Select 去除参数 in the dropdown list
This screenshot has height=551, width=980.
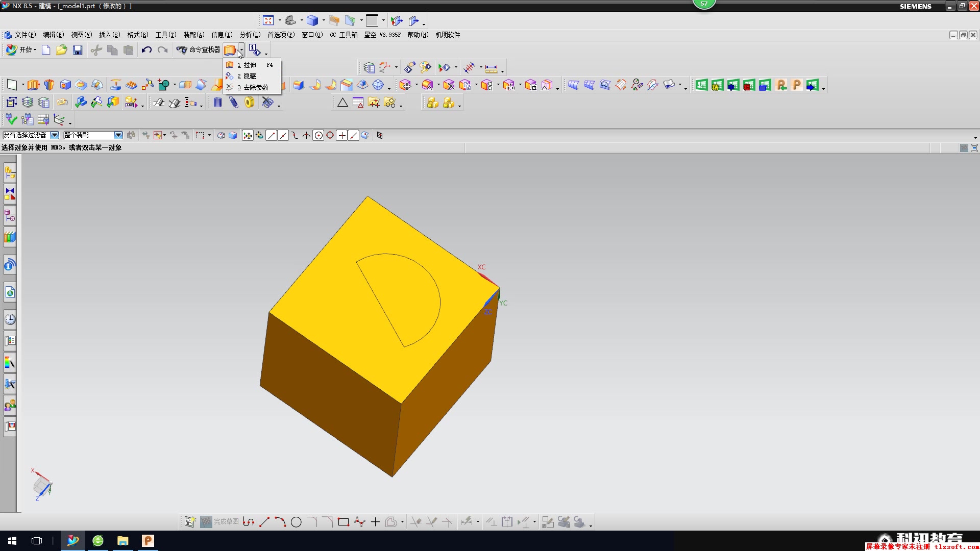255,87
